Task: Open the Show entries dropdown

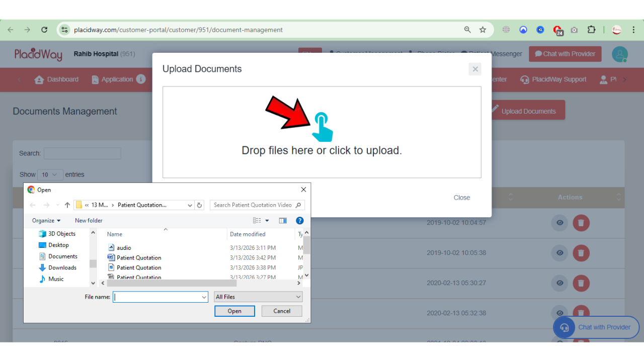Action: pos(50,174)
